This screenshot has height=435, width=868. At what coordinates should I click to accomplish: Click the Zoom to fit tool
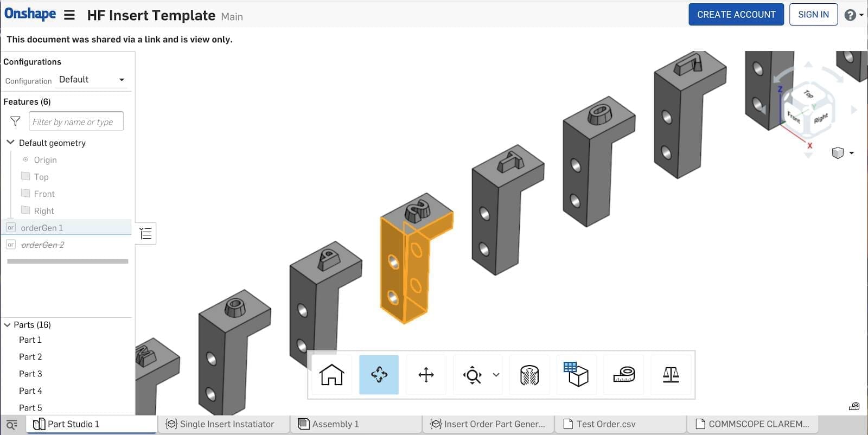(x=472, y=375)
